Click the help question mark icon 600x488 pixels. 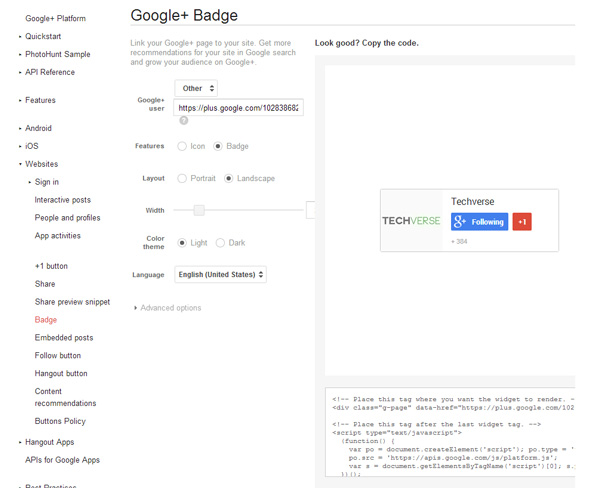(184, 121)
